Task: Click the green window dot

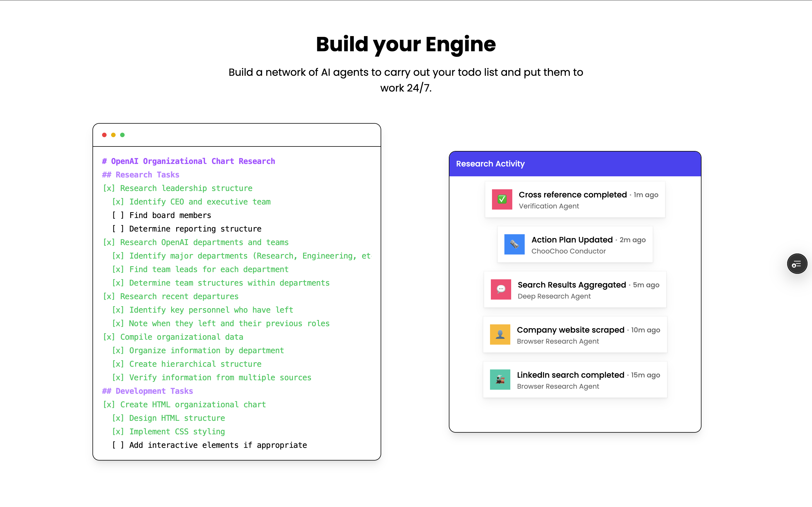Action: point(122,135)
